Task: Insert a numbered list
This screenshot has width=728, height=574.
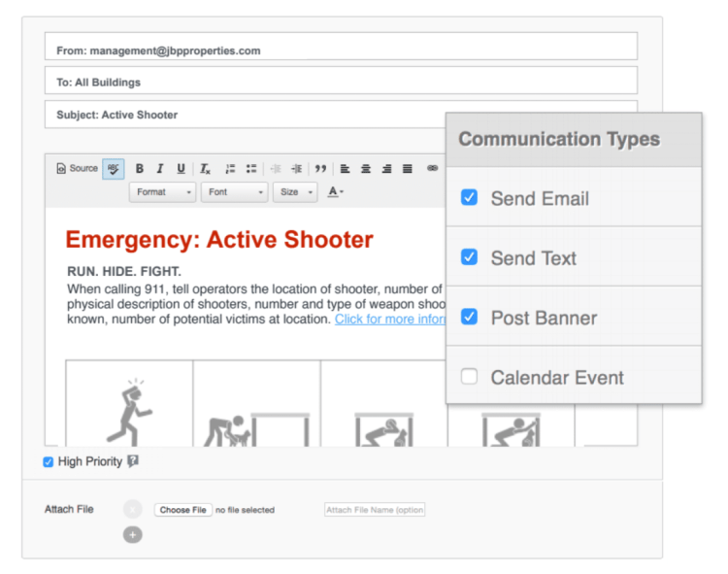Action: [230, 169]
